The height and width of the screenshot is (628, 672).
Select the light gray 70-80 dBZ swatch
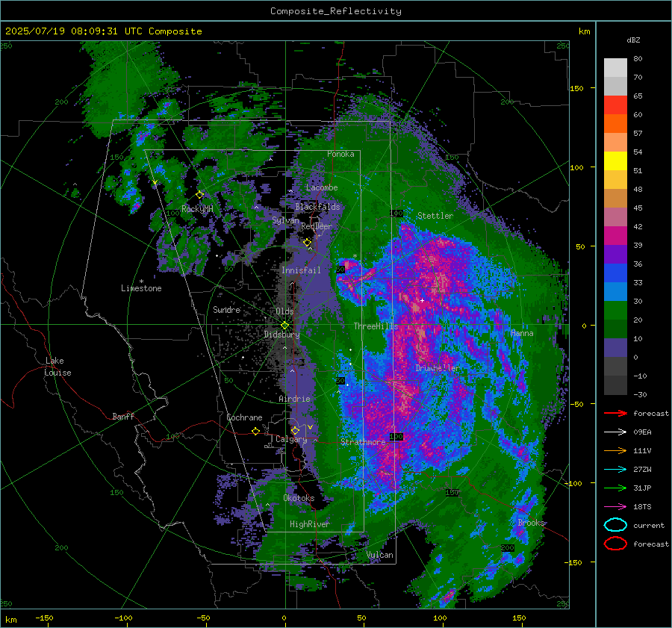[615, 68]
